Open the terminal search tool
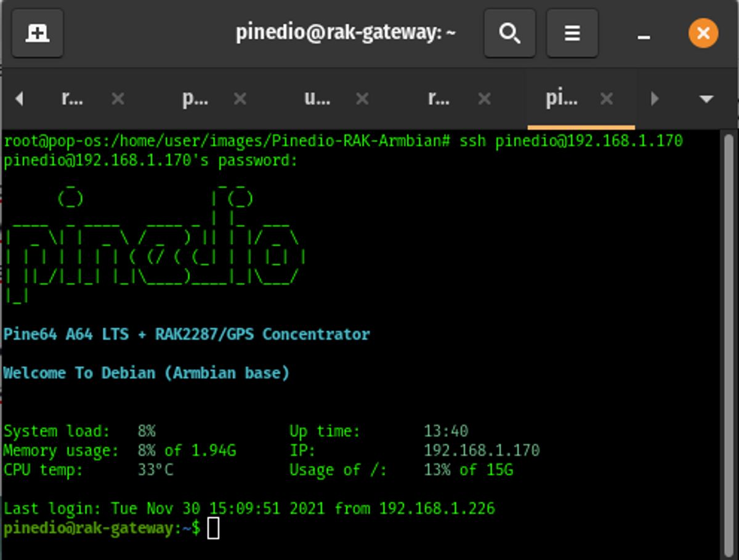The width and height of the screenshot is (739, 560). [x=509, y=33]
